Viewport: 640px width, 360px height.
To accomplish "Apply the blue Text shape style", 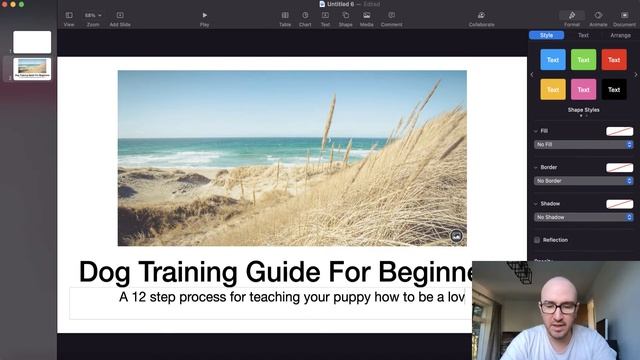I will tap(553, 60).
